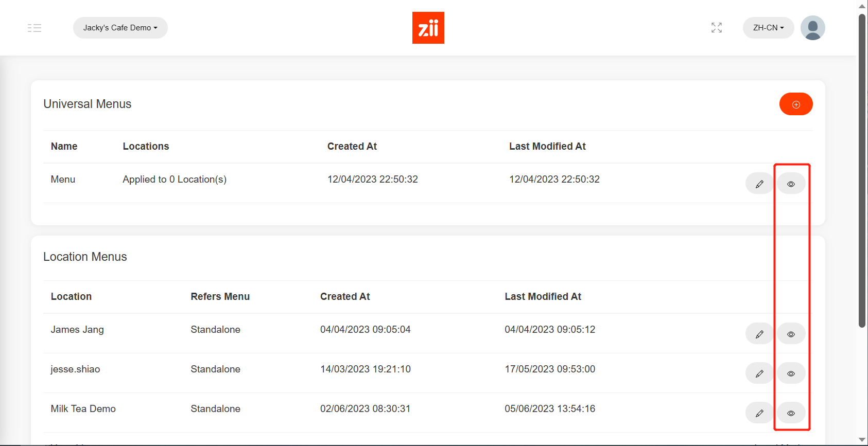Edit the jesse.shiao location menu

(x=759, y=374)
